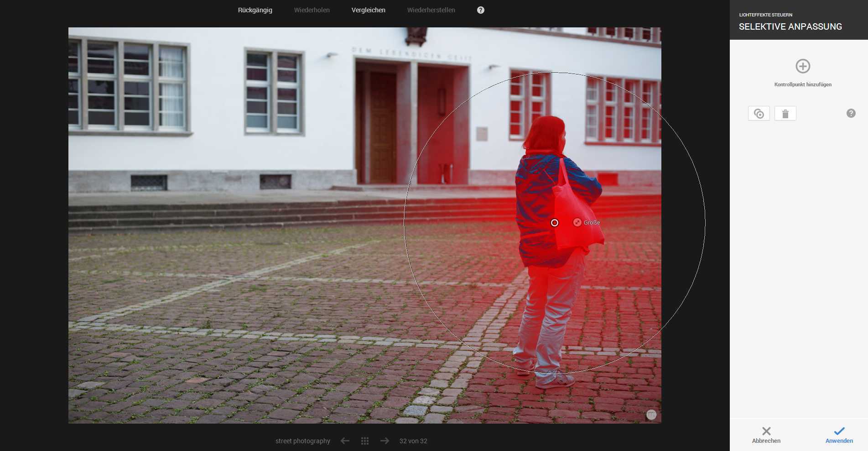Click the 32 von 32 photo counter
Viewport: 868px width, 451px height.
tap(413, 441)
